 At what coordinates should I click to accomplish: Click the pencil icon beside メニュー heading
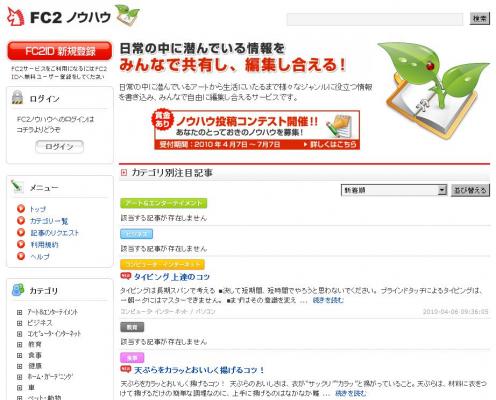coord(17,187)
